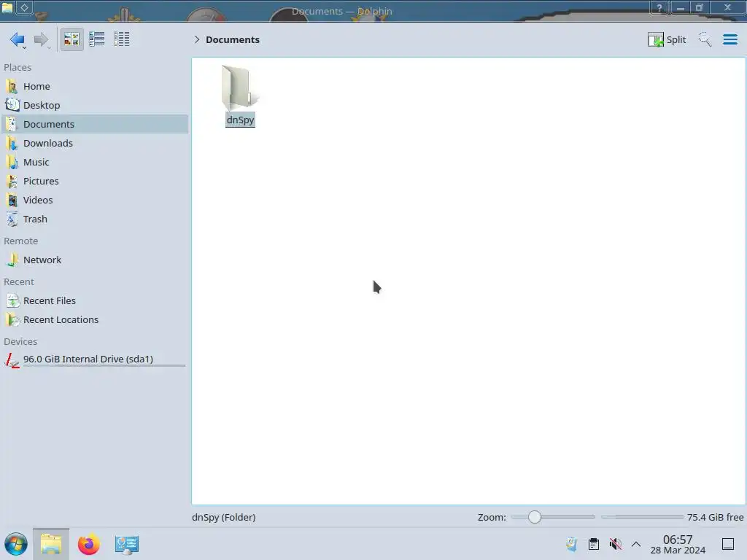Click the Home folder icon in Places

coord(12,86)
